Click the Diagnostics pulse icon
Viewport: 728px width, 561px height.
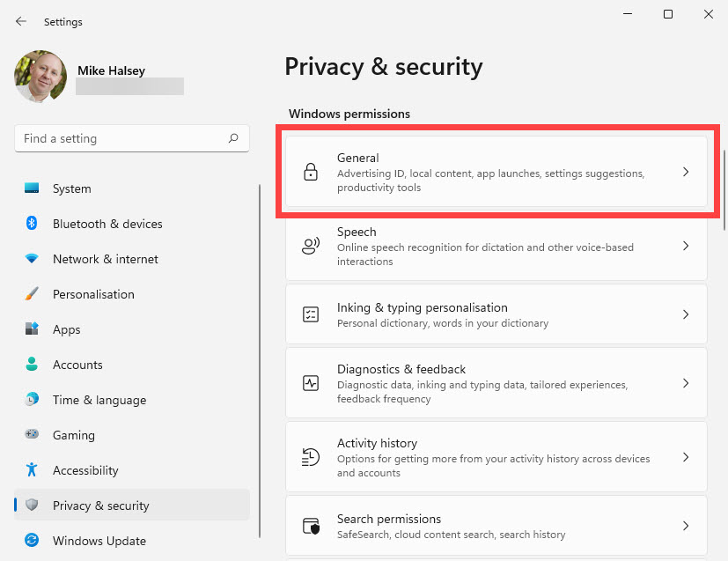(x=311, y=383)
